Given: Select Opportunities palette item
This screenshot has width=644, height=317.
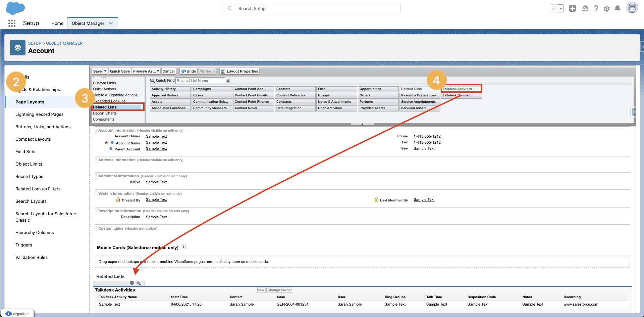Looking at the screenshot, I should (x=378, y=89).
